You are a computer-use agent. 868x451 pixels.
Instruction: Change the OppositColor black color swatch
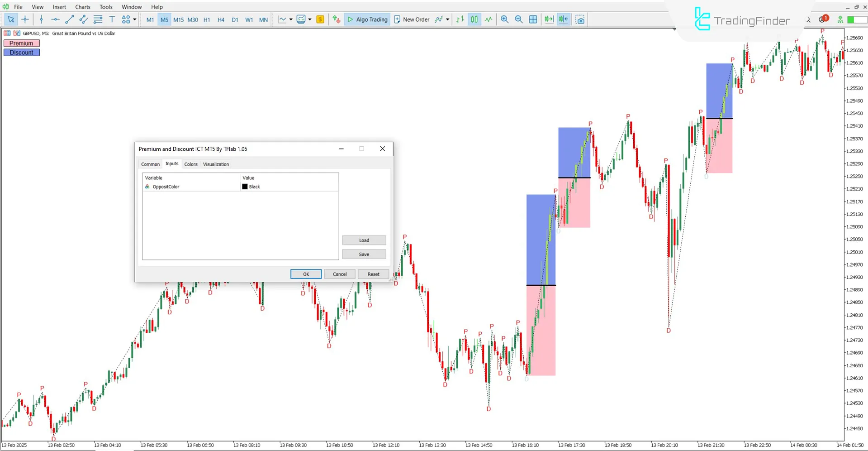(x=245, y=187)
